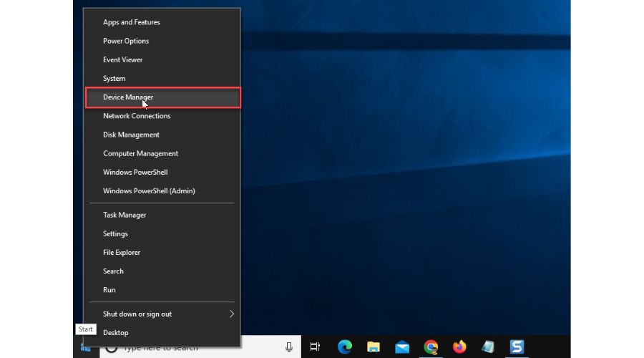This screenshot has height=358, width=644.
Task: Open Network Connections
Action: (162, 116)
